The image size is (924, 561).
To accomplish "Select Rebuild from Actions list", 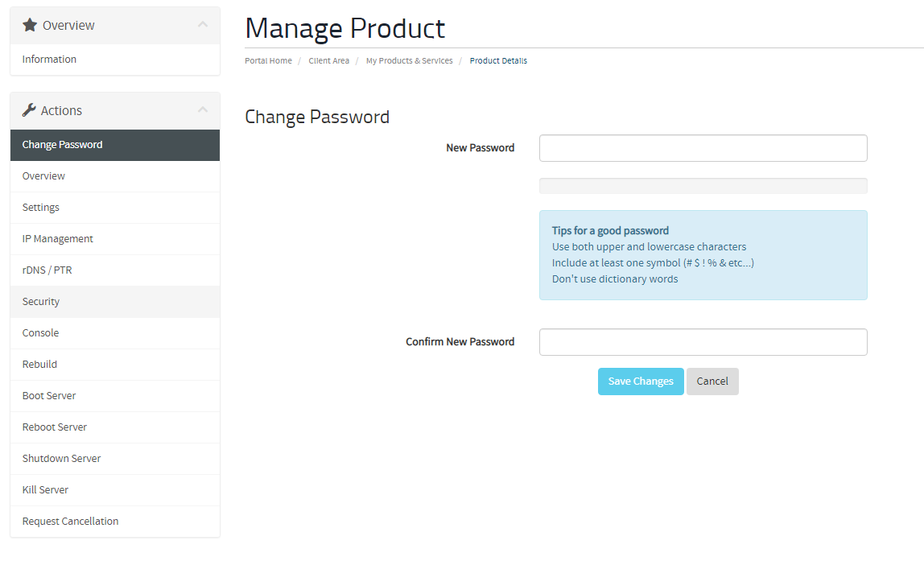I will coord(115,364).
